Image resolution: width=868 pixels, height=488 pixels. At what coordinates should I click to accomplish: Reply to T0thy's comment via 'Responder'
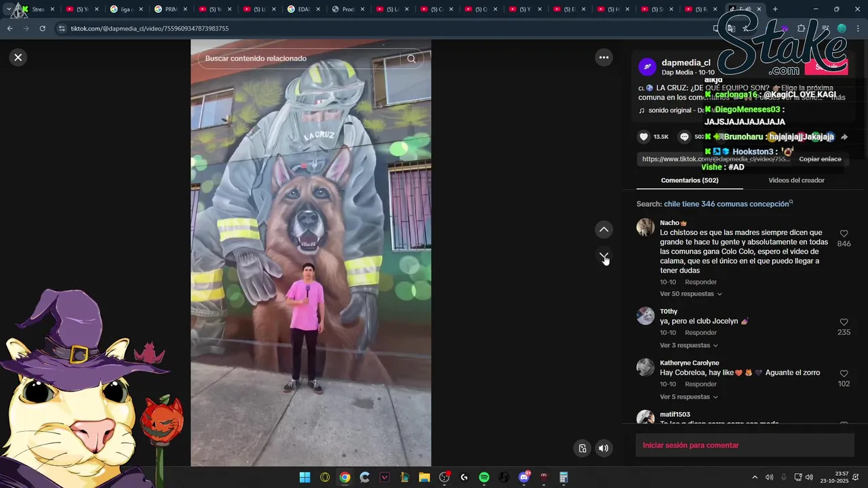(701, 333)
